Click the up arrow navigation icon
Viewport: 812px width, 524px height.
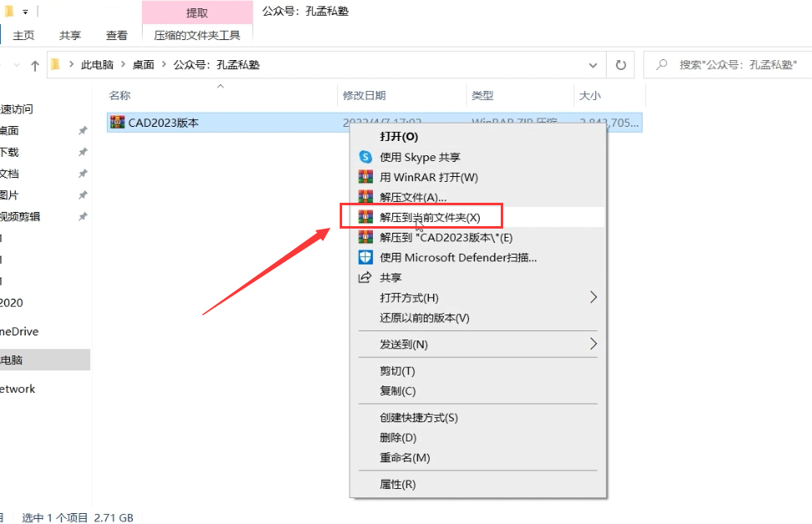(35, 65)
